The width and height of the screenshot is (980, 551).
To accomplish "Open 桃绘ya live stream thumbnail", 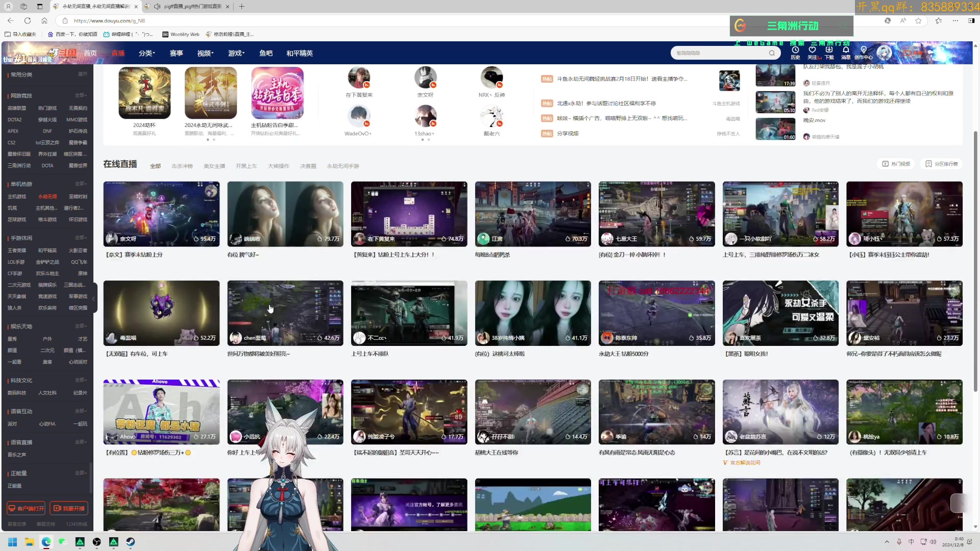I will tap(904, 412).
